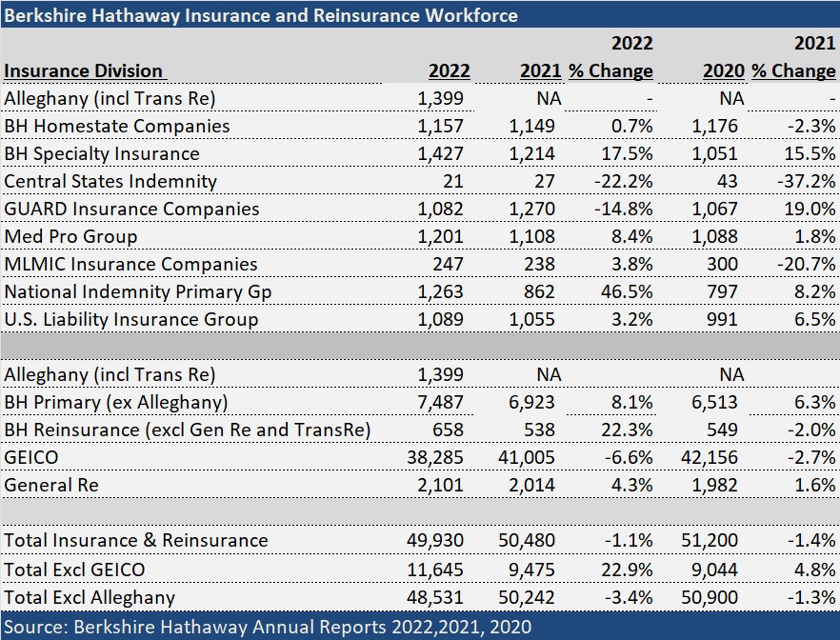Image resolution: width=840 pixels, height=640 pixels.
Task: Select the Insurance Division column header
Action: tap(84, 70)
